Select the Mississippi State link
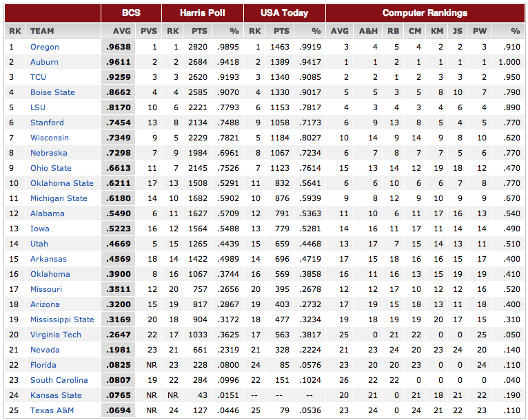Viewport: 528px width, 420px height. (62, 319)
